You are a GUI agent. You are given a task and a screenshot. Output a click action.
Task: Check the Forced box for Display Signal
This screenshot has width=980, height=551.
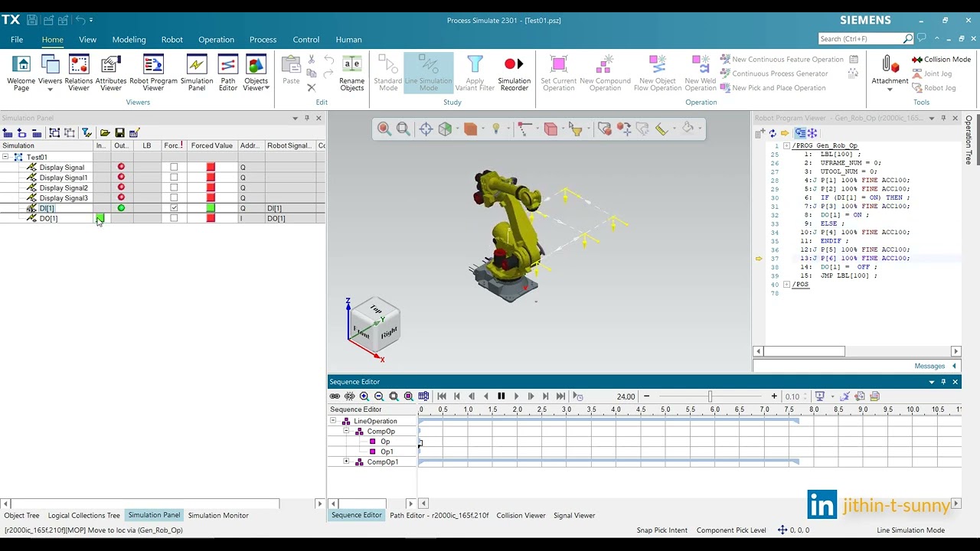174,168
